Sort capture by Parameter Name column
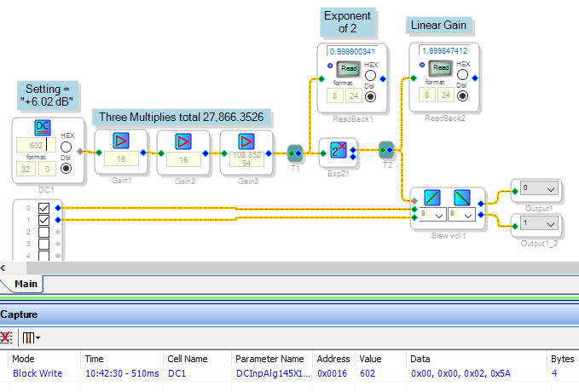The width and height of the screenshot is (579, 392). 272,359
